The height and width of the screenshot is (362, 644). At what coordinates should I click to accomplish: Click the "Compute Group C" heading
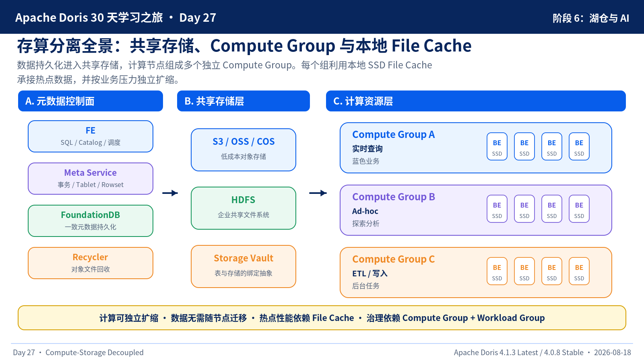pyautogui.click(x=394, y=259)
